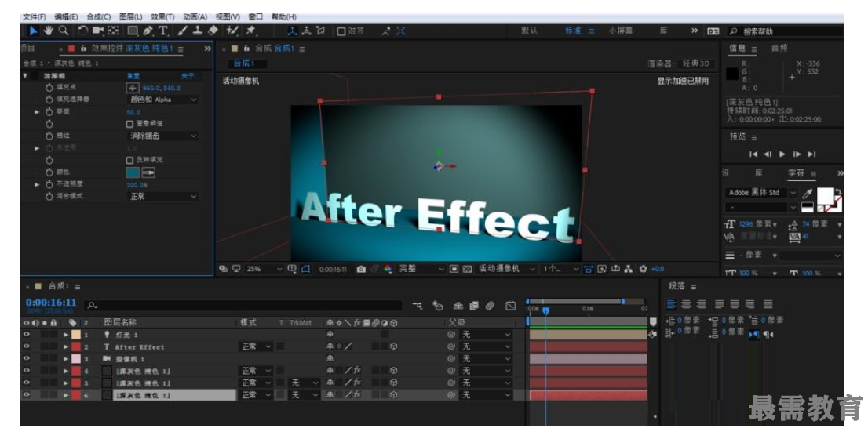The height and width of the screenshot is (439, 868).
Task: Open the 完整 resolution dropdown
Action: coord(421,269)
